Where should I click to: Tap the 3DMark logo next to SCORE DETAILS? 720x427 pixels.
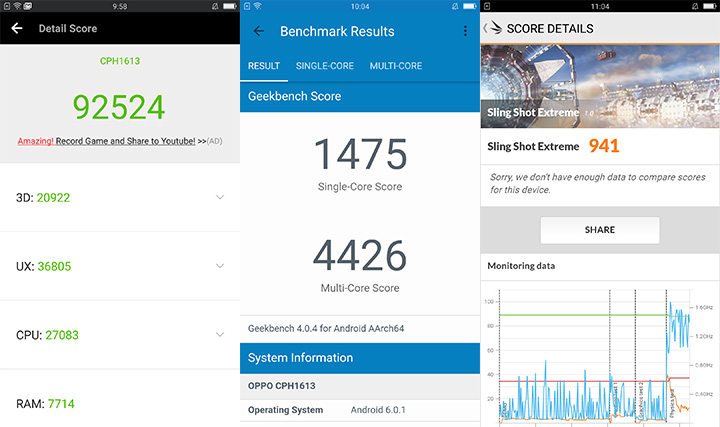pos(496,28)
